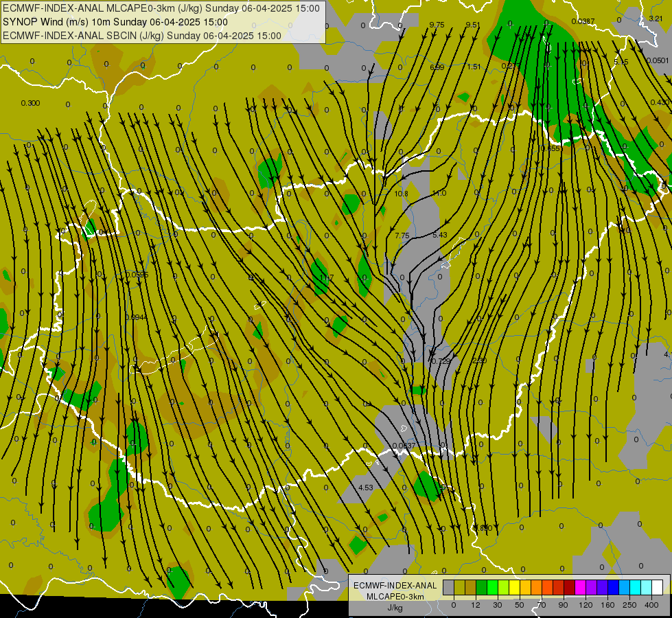Click the white legend swatch
Viewport: 672px width, 618px height.
[658, 588]
